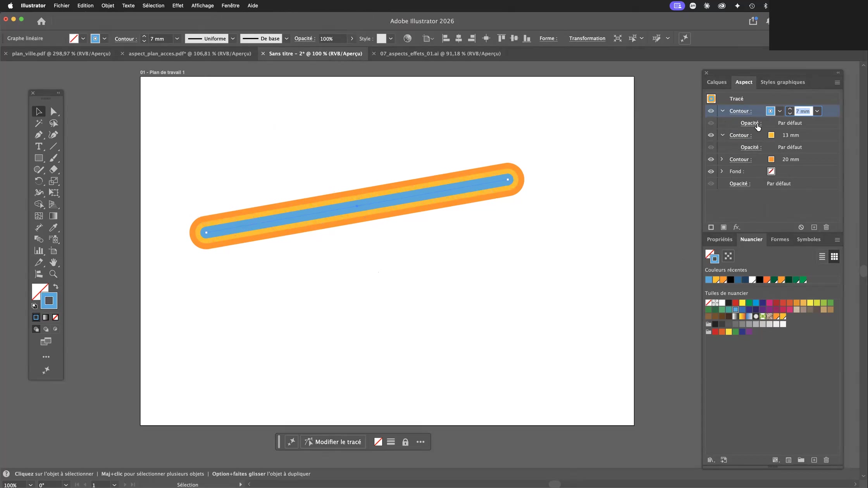Switch to plan_ville.pdf document tab

tap(61, 53)
